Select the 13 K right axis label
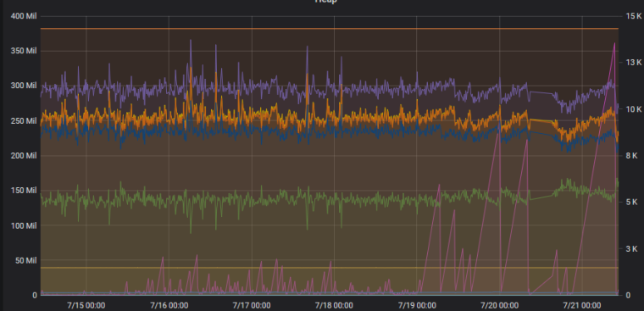Screen dimensions: 644x311 633,63
